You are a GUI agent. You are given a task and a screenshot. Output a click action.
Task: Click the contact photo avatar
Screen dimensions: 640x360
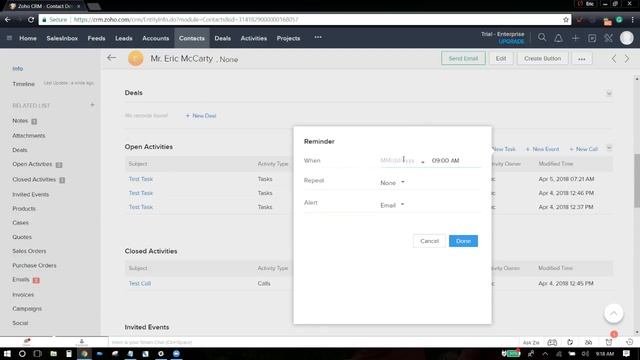[x=136, y=59]
